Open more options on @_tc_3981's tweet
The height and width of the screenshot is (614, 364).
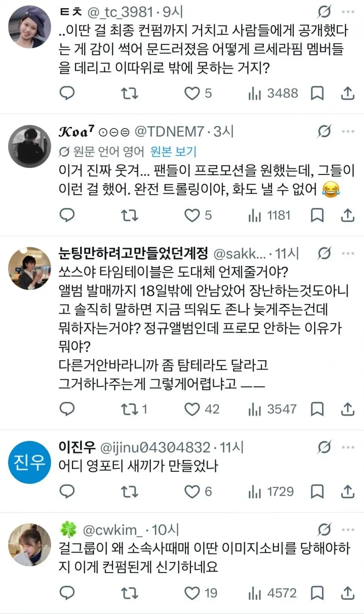[x=348, y=12]
